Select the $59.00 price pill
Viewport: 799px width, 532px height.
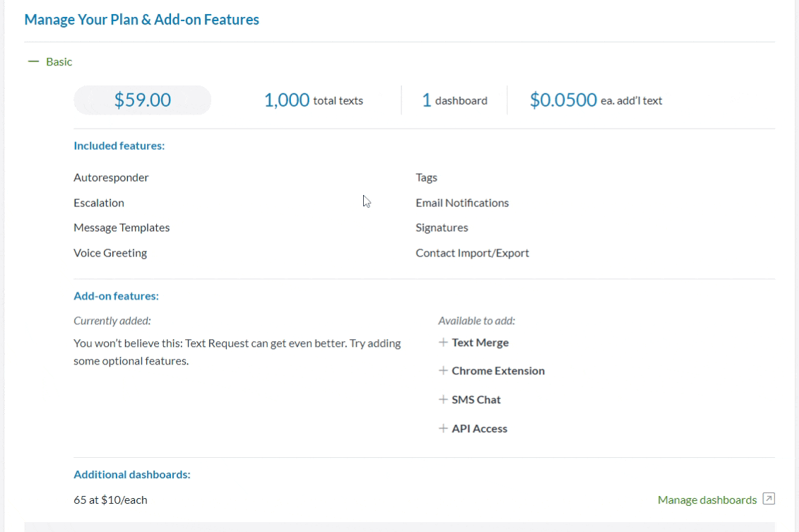(x=142, y=100)
